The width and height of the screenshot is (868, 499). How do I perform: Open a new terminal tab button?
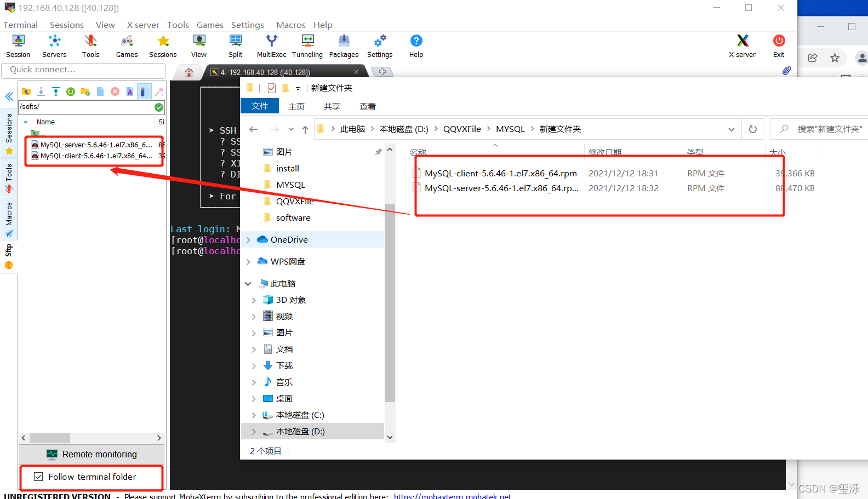(382, 72)
